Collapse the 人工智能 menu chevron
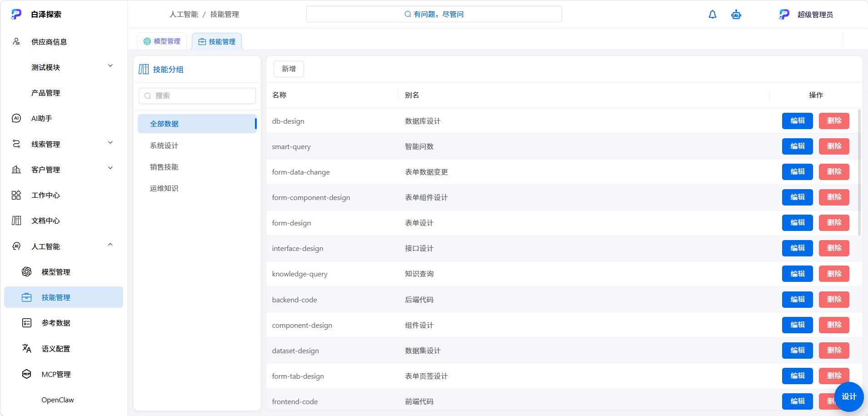This screenshot has width=868, height=416. tap(110, 245)
